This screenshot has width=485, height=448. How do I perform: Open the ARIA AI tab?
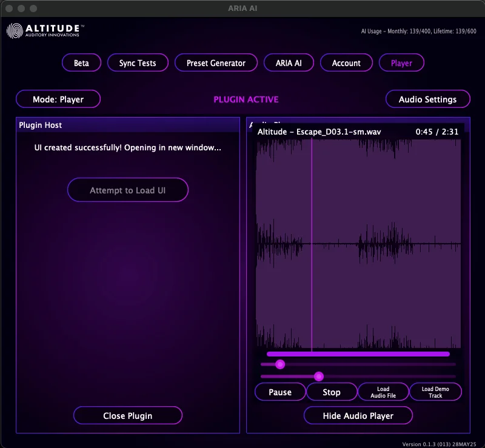289,62
